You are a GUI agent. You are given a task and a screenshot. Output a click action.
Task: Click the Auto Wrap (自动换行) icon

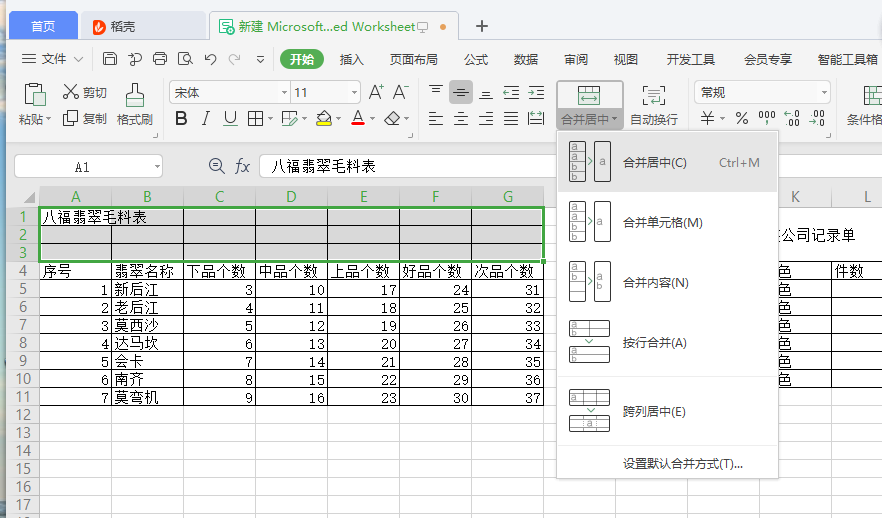[x=654, y=95]
